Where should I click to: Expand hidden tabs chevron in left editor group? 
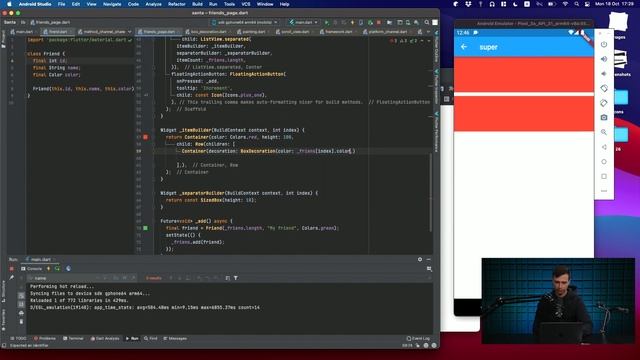point(129,31)
